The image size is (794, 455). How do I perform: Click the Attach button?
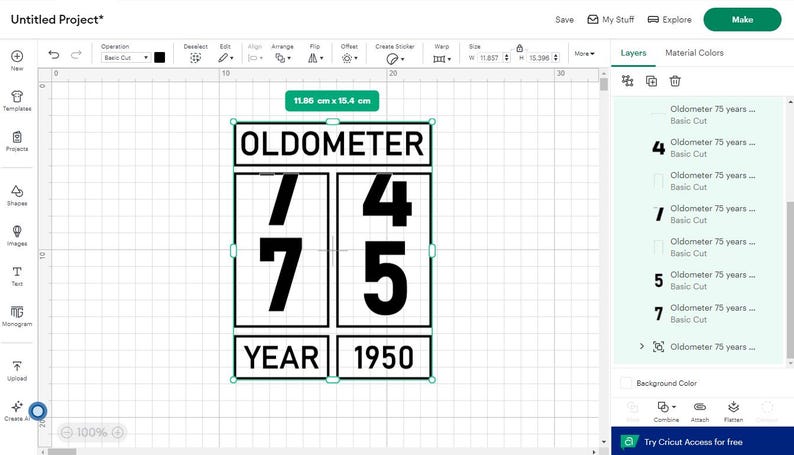click(700, 411)
